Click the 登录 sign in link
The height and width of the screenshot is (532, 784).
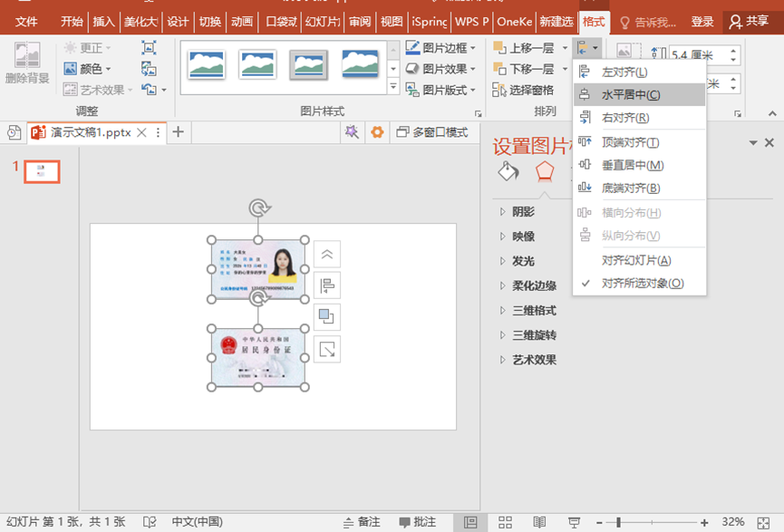(x=702, y=22)
